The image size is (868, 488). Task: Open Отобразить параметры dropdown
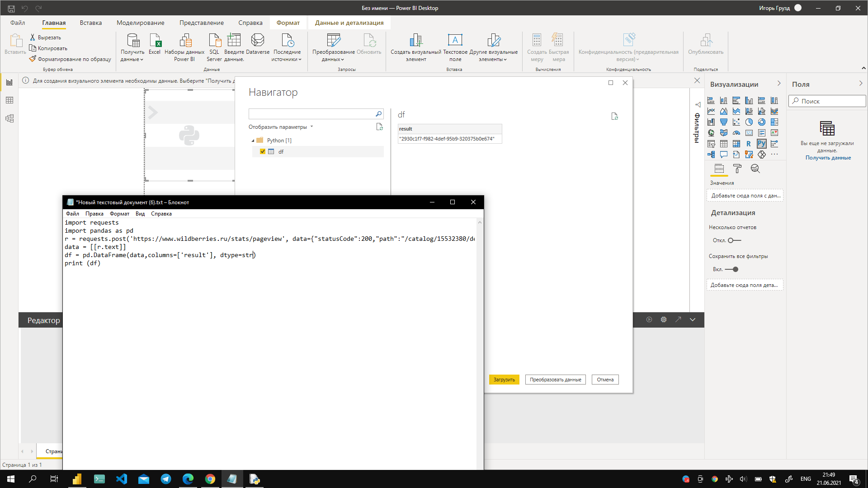pos(280,127)
